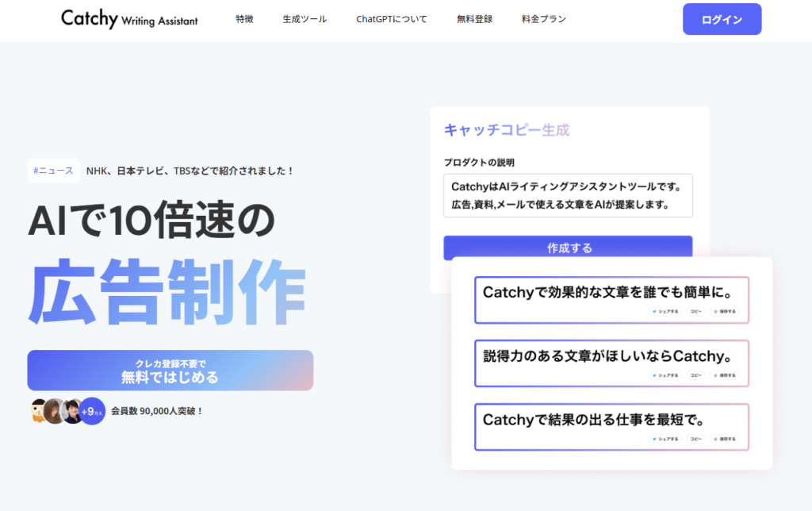Copy the '説得力のある文章がほしいならCatchy' result
812x511 pixels.
(x=696, y=375)
